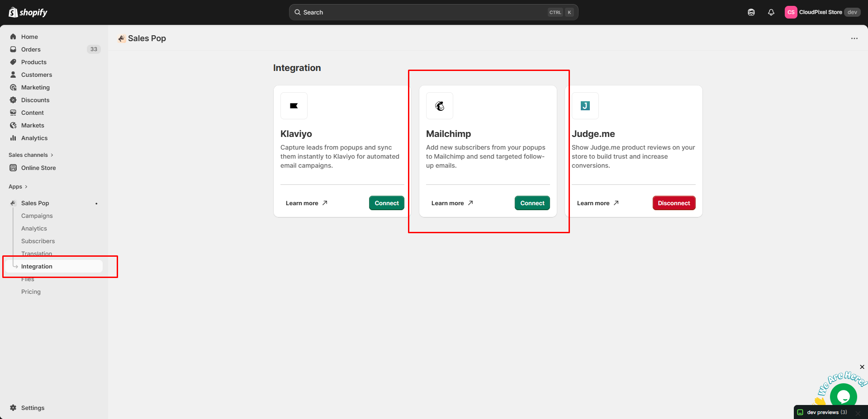Expand the Apps section chevron
The image size is (868, 419).
(x=26, y=187)
